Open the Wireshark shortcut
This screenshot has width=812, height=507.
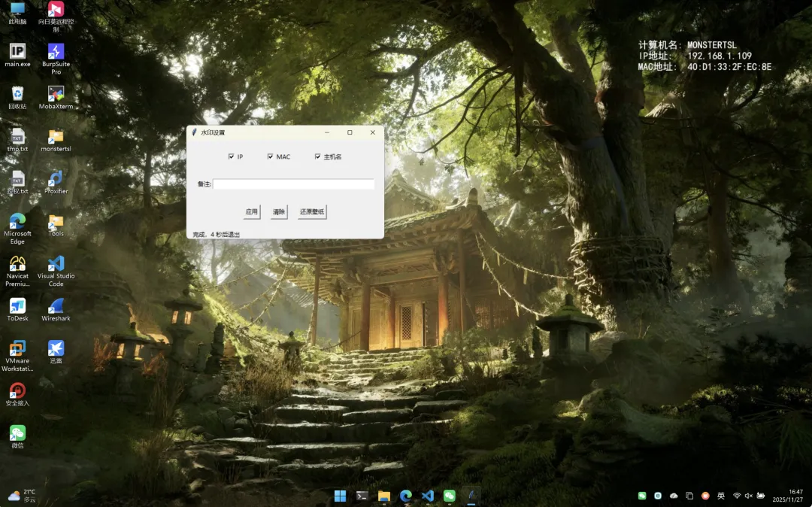tap(56, 310)
